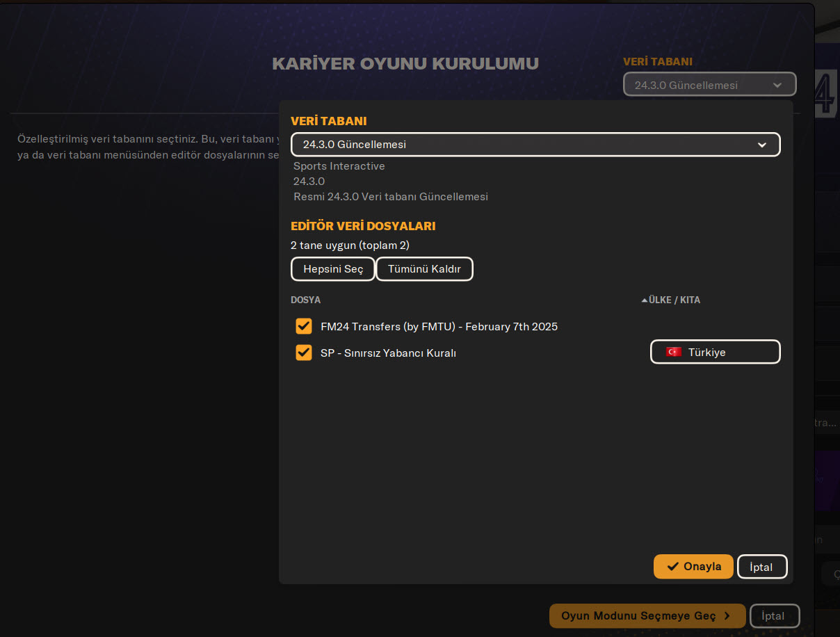Screen dimensions: 840x637
Task: Sort by the ÜLKE / KITA column header
Action: pos(674,300)
